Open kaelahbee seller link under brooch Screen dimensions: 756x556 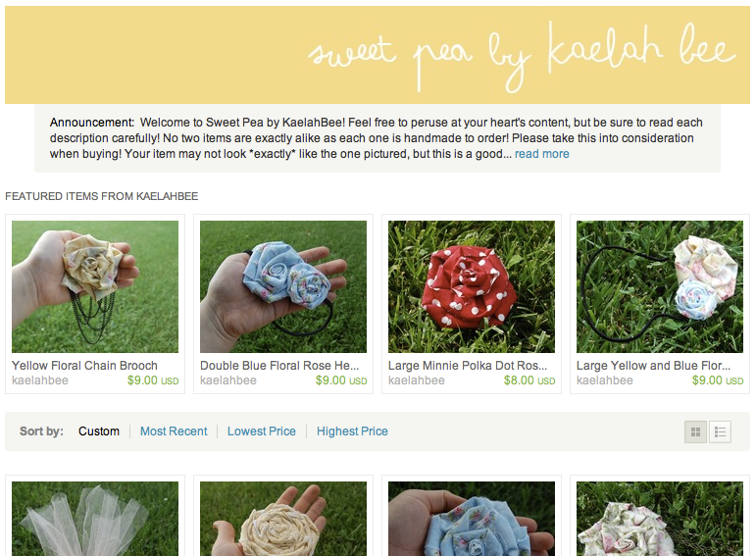click(40, 380)
